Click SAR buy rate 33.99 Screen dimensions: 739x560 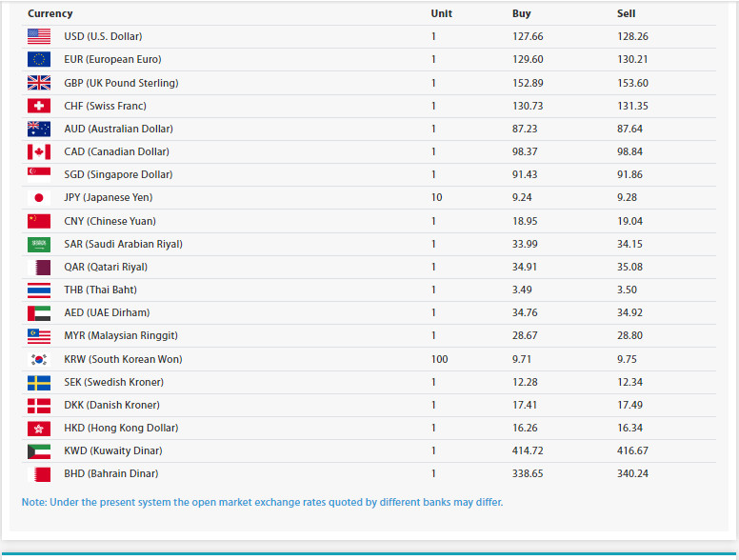point(525,244)
